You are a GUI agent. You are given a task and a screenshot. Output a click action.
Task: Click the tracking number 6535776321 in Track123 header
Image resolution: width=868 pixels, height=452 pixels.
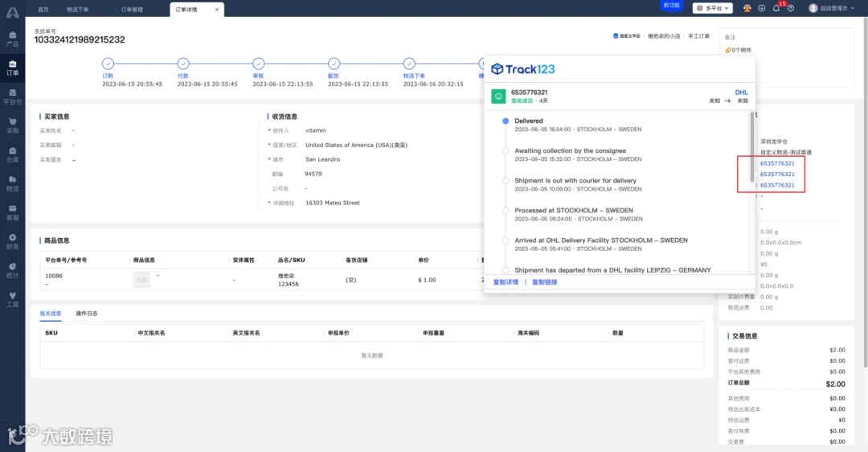pos(529,92)
